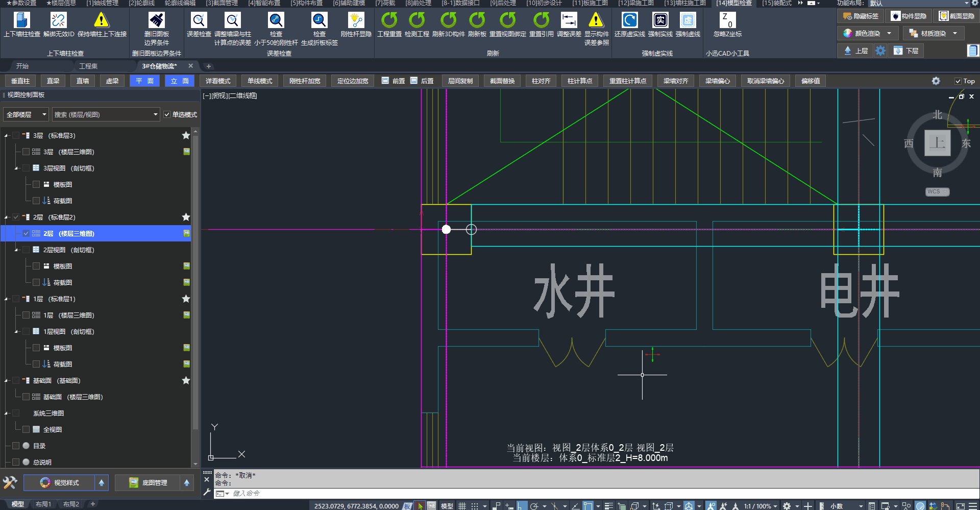Click the 上下墙柱检查 icon
980x510 pixels.
[x=21, y=20]
